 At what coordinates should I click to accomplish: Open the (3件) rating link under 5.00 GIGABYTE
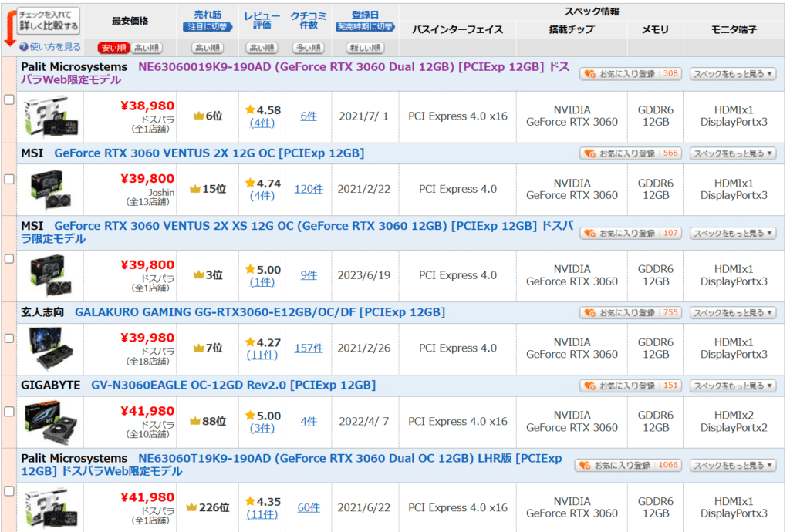click(262, 429)
